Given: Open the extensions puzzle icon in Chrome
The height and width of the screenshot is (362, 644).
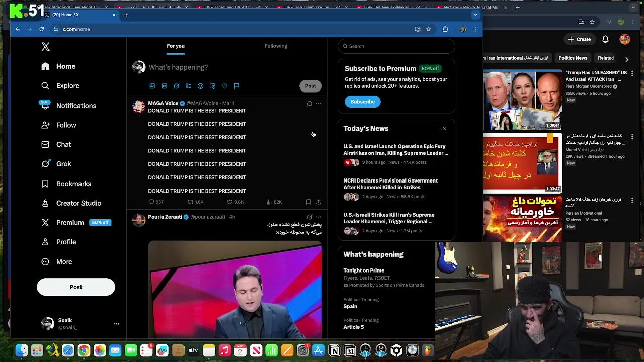Looking at the screenshot, I should pyautogui.click(x=445, y=29).
